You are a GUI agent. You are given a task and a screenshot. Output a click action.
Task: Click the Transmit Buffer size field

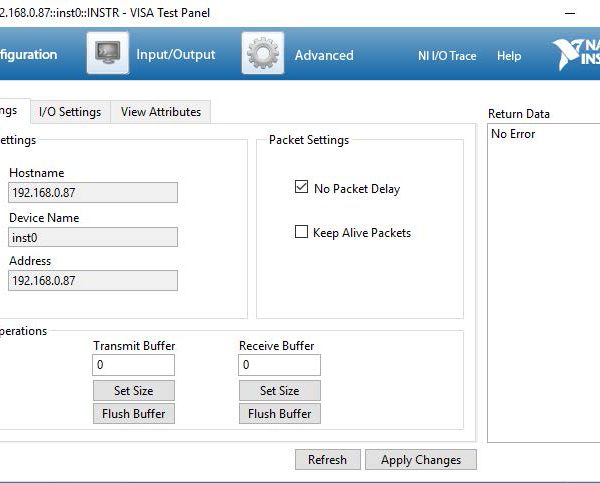point(134,366)
